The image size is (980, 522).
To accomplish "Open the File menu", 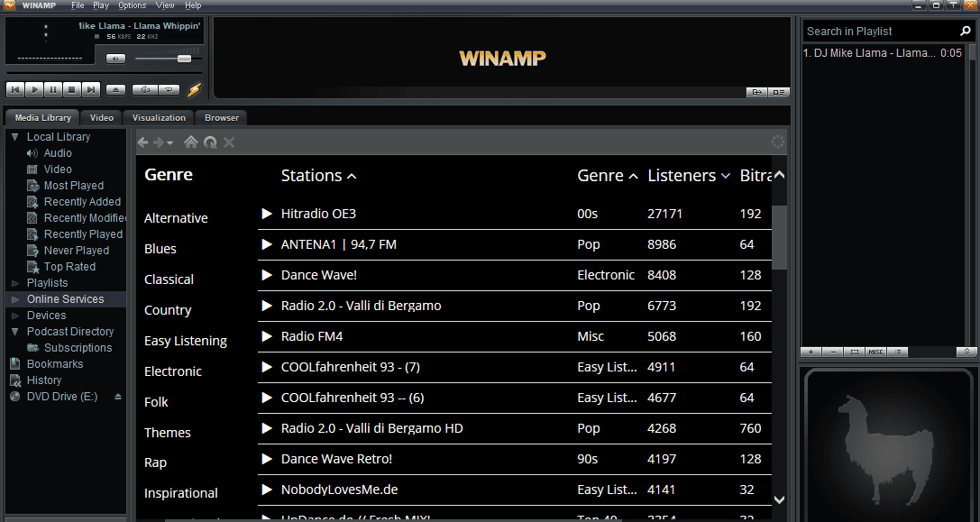I will pyautogui.click(x=78, y=5).
